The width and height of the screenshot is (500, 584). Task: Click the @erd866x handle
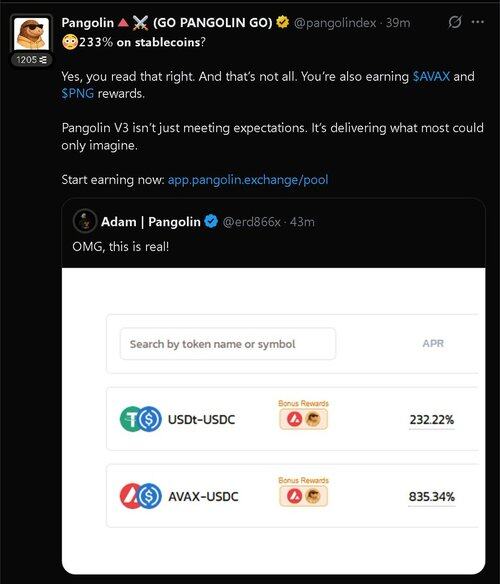click(251, 222)
